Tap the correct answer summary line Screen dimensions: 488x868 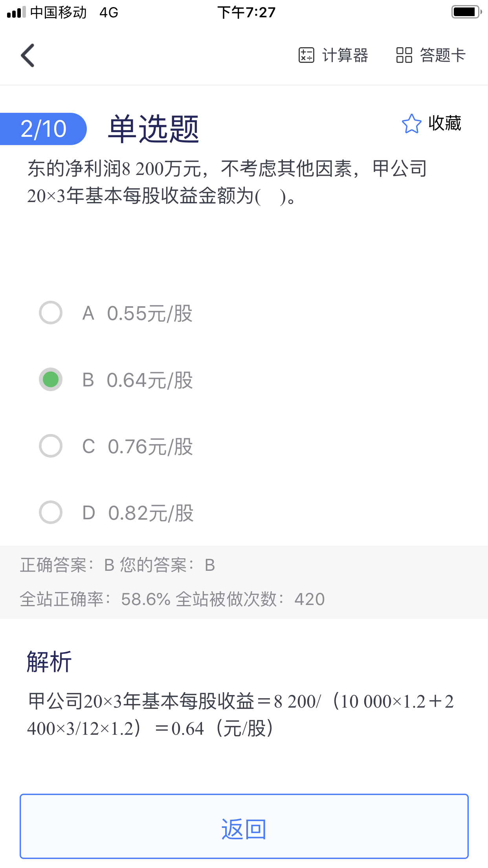pos(118,565)
